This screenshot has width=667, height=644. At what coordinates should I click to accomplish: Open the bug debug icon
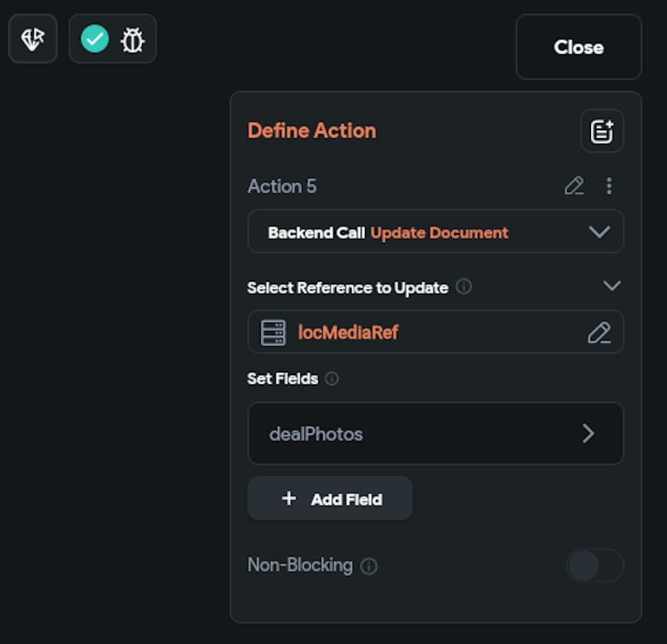[132, 40]
